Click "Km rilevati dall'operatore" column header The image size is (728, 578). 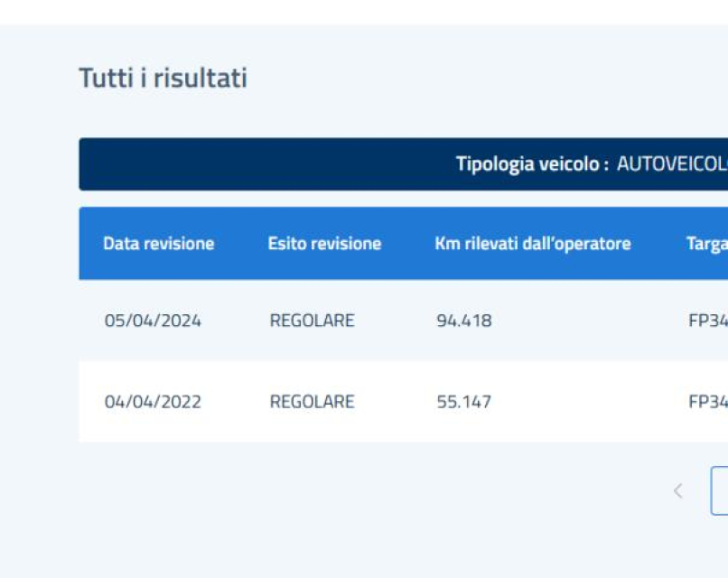point(532,244)
